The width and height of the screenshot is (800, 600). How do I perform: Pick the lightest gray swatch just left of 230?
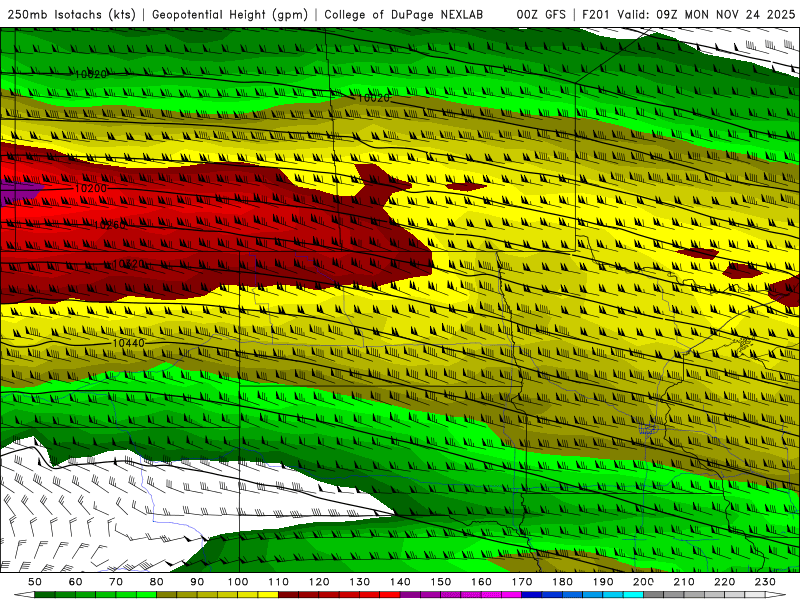(755, 595)
